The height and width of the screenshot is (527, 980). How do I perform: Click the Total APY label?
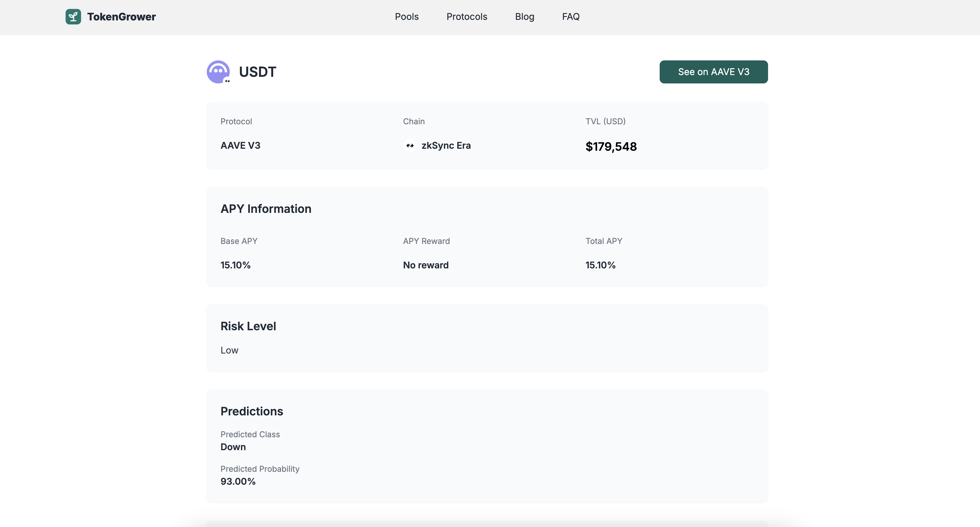click(x=604, y=241)
